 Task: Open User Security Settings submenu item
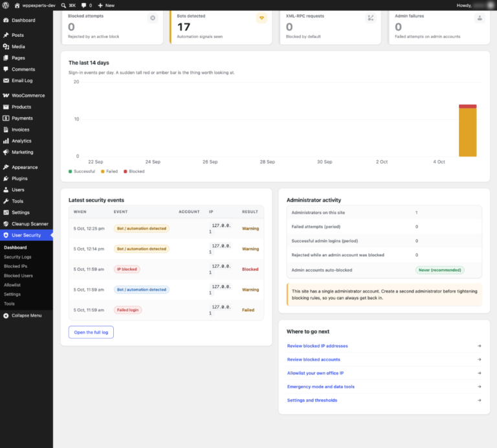[x=12, y=294]
